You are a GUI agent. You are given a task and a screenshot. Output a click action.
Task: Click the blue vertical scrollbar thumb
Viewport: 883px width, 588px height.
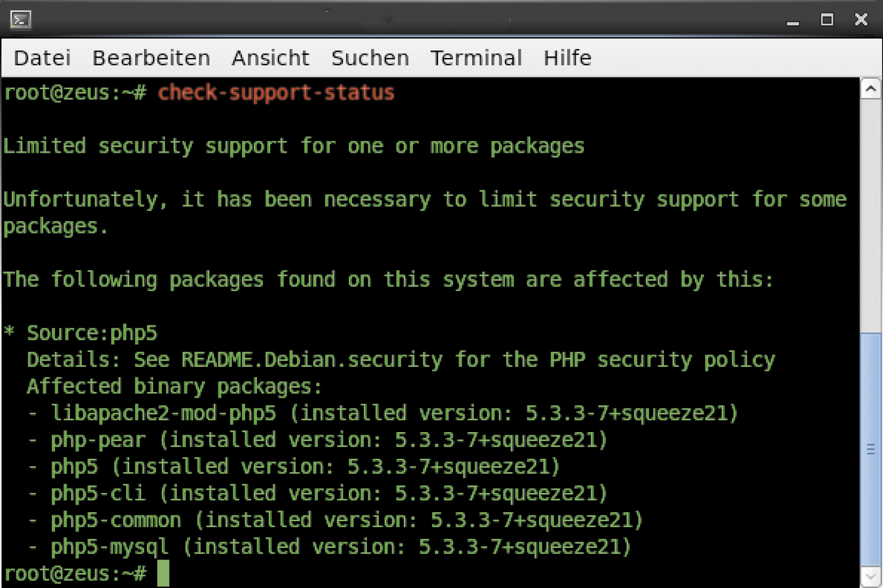coord(871,449)
